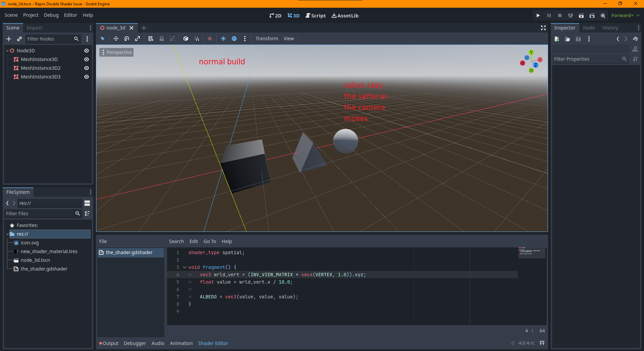Image resolution: width=644 pixels, height=351 pixels.
Task: Switch to the Script workspace
Action: [x=316, y=15]
